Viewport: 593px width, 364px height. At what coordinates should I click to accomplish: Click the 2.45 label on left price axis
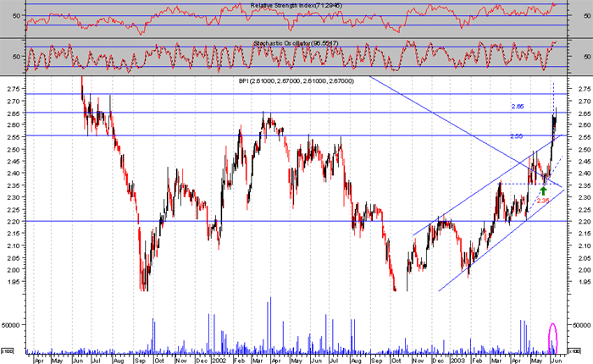click(x=14, y=161)
